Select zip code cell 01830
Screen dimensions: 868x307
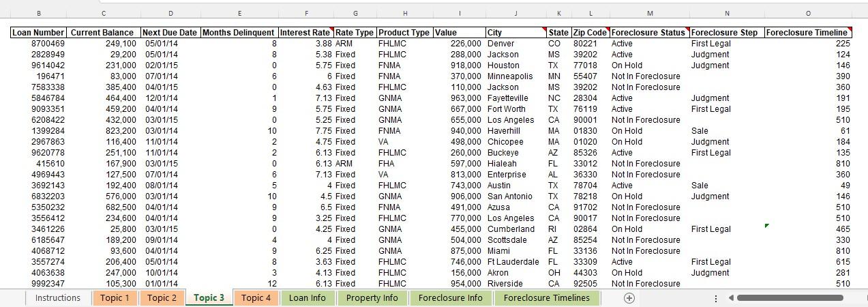tap(590, 131)
